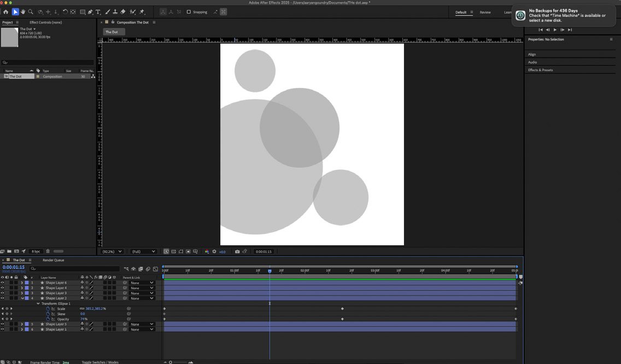Click the Toggle Switches / Modes button
The height and width of the screenshot is (364, 621).
tap(100, 362)
